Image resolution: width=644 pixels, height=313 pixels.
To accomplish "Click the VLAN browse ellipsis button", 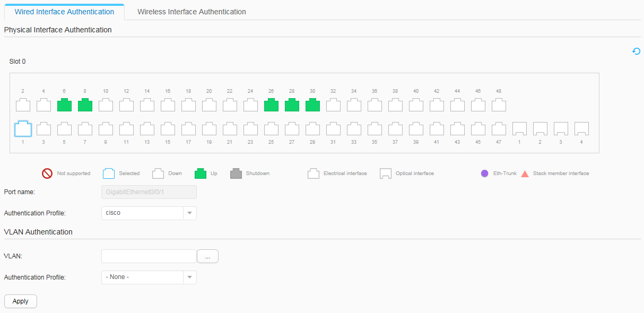I will point(207,256).
